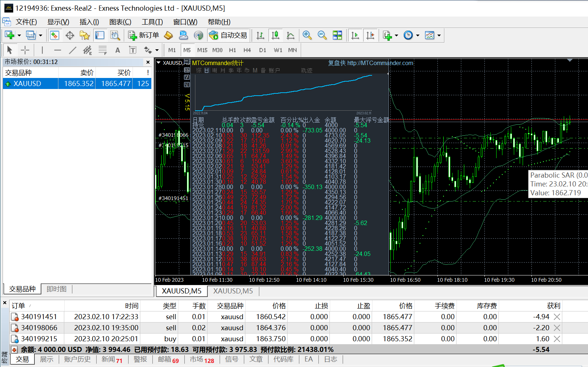Viewport: 588px width, 367px height.
Task: Open the tile windows icon
Action: (x=337, y=35)
